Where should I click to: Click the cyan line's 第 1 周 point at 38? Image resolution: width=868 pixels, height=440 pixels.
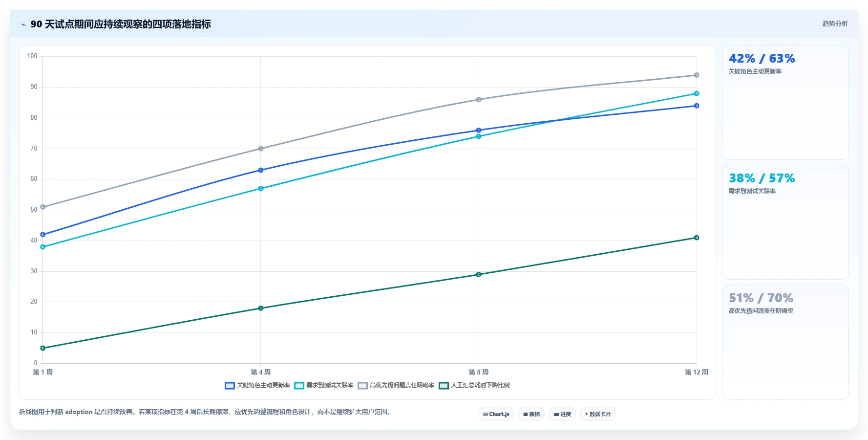click(43, 247)
